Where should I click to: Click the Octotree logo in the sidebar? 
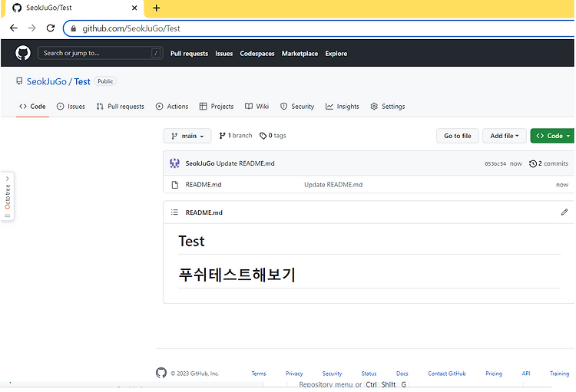click(8, 206)
